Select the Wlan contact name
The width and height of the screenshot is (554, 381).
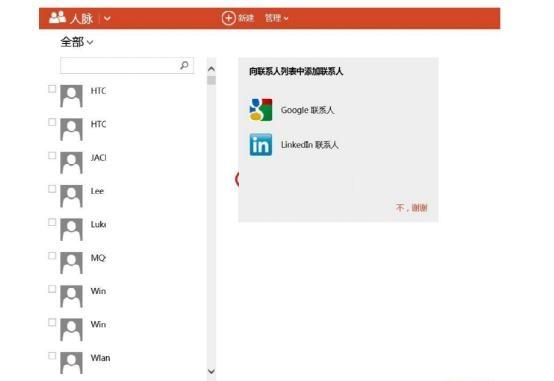pyautogui.click(x=100, y=358)
